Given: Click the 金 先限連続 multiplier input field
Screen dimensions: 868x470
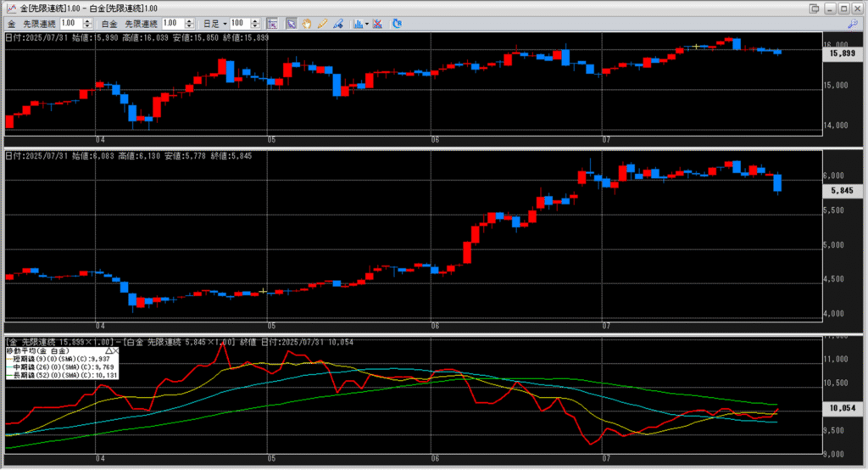Looking at the screenshot, I should 68,24.
